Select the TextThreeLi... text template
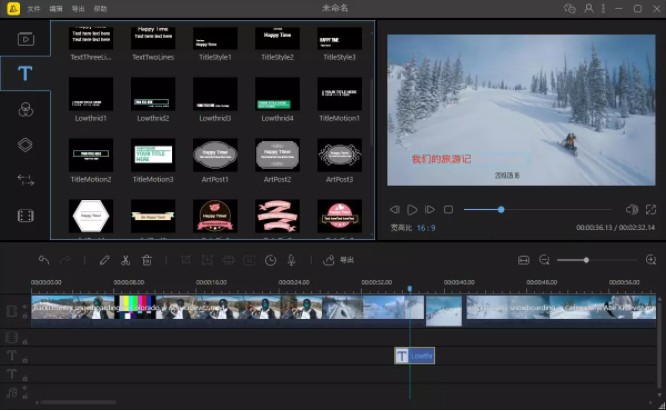The height and width of the screenshot is (411, 666). (x=91, y=44)
